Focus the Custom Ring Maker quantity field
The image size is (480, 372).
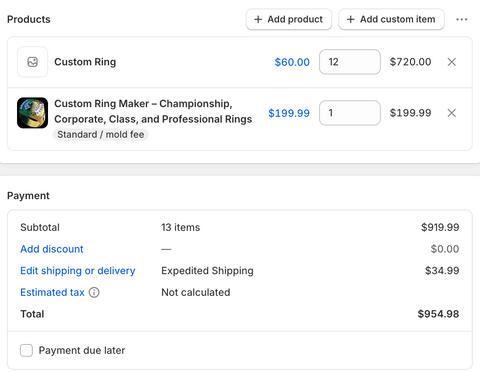[x=350, y=113]
